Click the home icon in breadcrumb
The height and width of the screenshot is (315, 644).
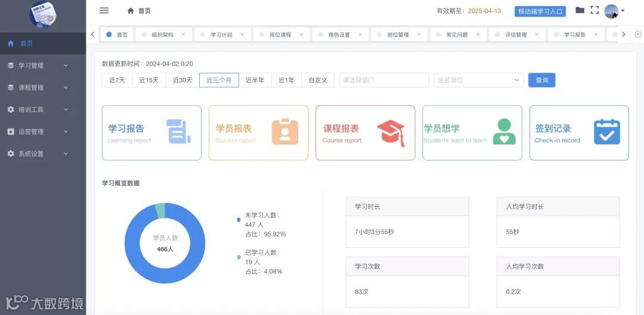pos(131,11)
